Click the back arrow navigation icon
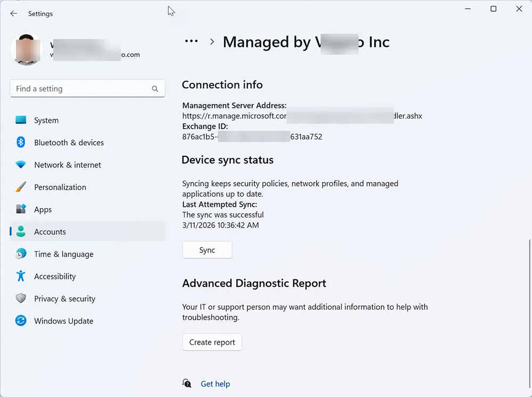Image resolution: width=532 pixels, height=397 pixels. [14, 13]
